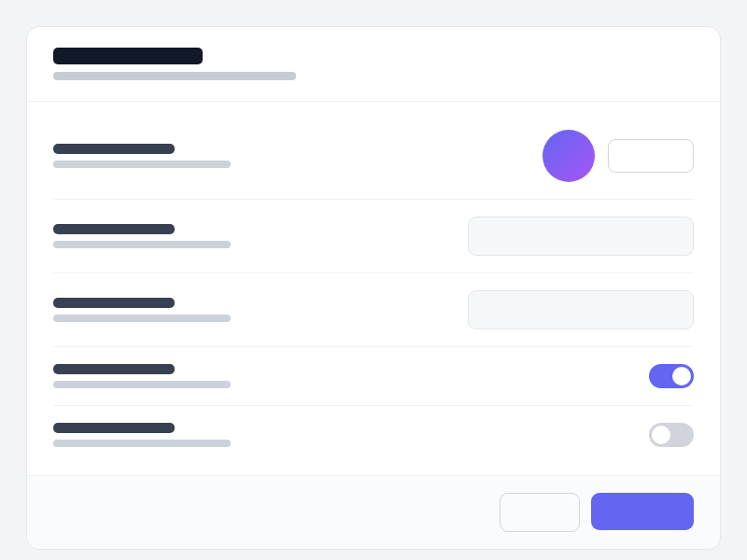Click the dark label beside the lower input field
This screenshot has width=747, height=560.
[114, 302]
